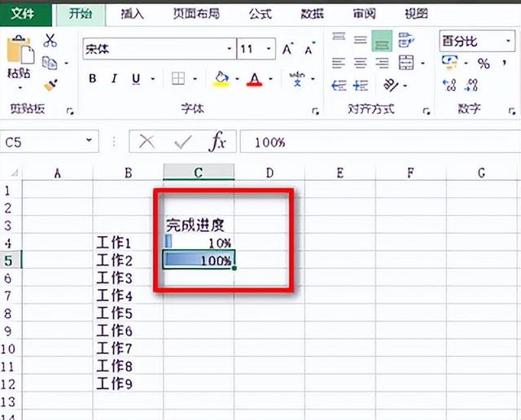Toggle bold formatting
This screenshot has width=521, height=420.
pyautogui.click(x=93, y=79)
